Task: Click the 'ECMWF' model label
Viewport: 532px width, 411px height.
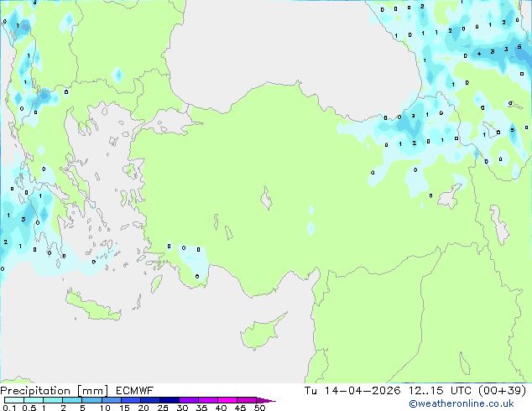Action: [135, 391]
